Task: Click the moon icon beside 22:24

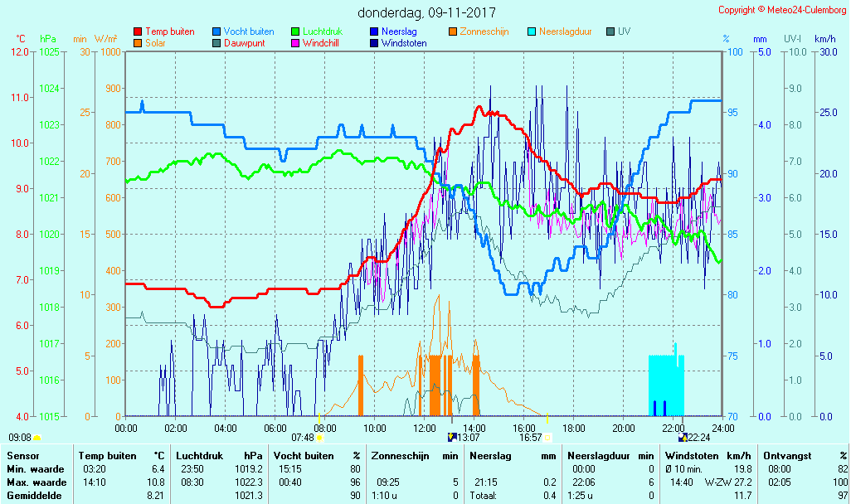Action: (x=683, y=438)
